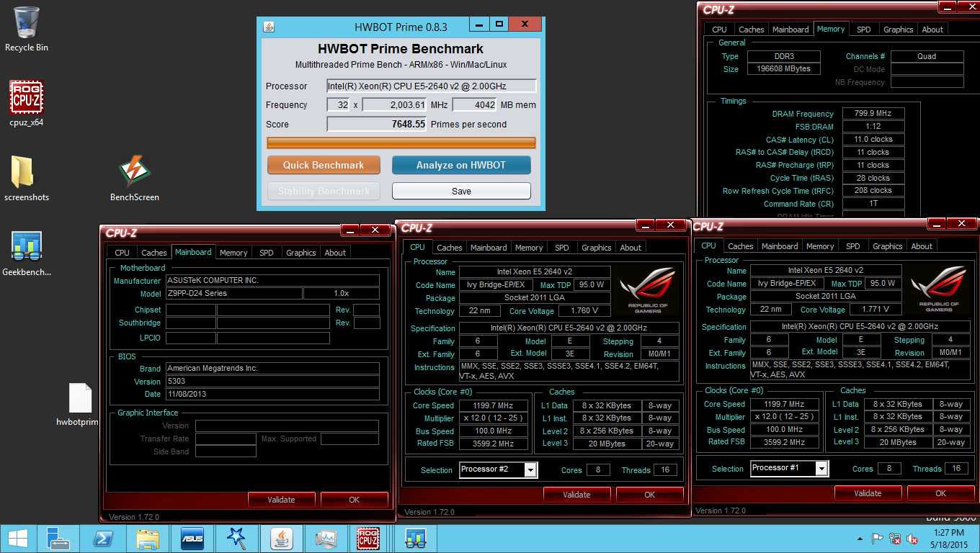The image size is (980, 553).
Task: Click the 196608 MBytes memory size value
Action: coord(785,69)
